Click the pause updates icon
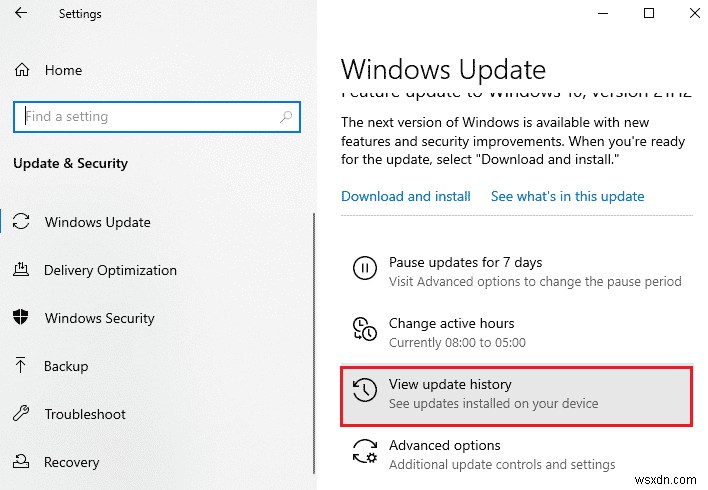708x490 pixels. coord(364,270)
